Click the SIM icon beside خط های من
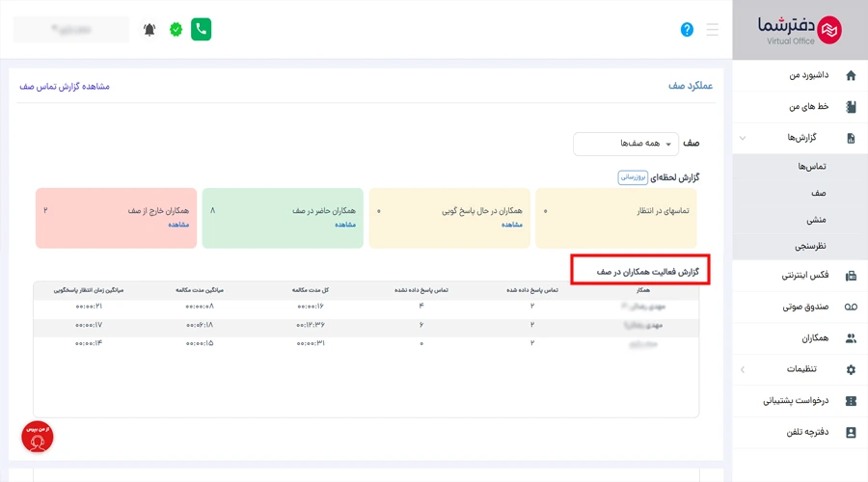 851,106
